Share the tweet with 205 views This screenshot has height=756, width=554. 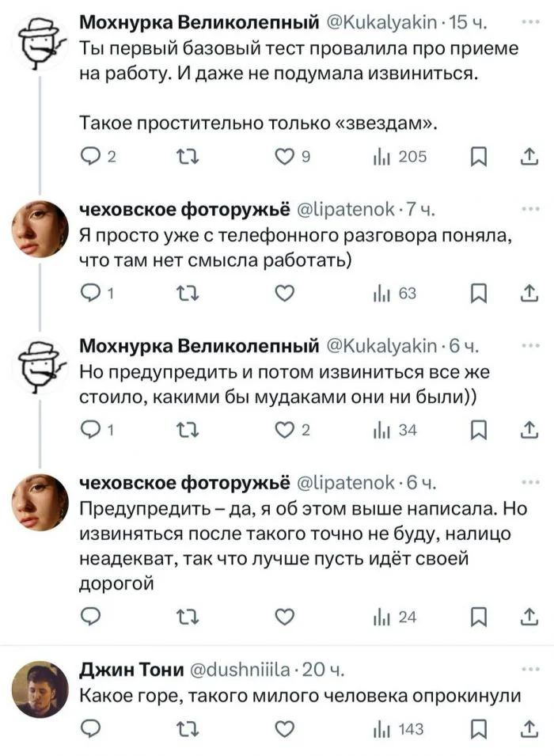click(x=526, y=157)
